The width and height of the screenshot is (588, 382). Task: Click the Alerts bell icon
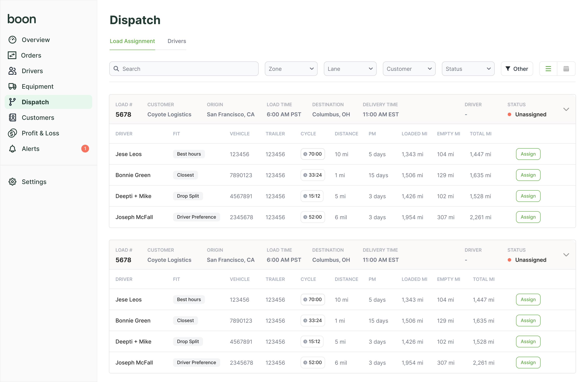(12, 149)
